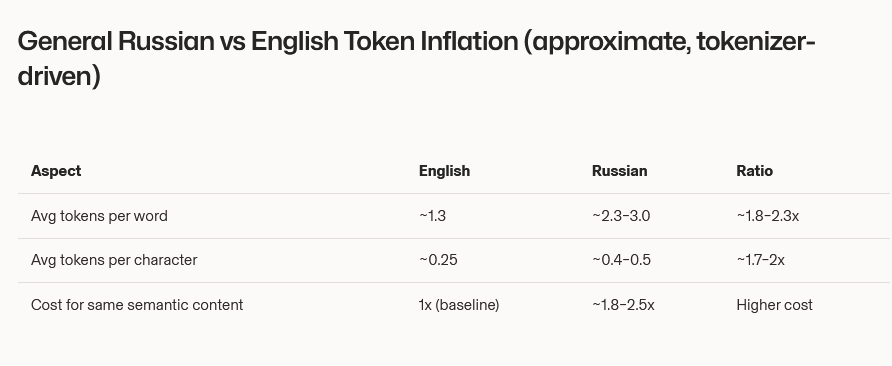Select the English column header

pyautogui.click(x=444, y=171)
